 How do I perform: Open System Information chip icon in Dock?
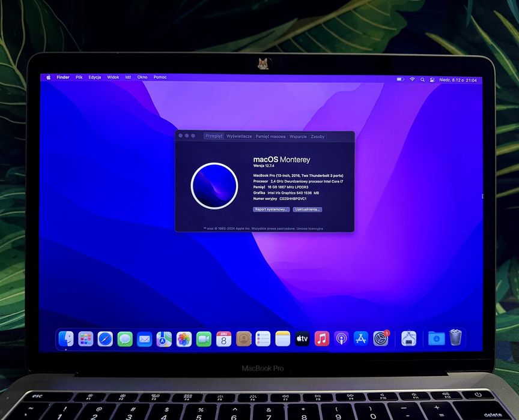tap(409, 338)
